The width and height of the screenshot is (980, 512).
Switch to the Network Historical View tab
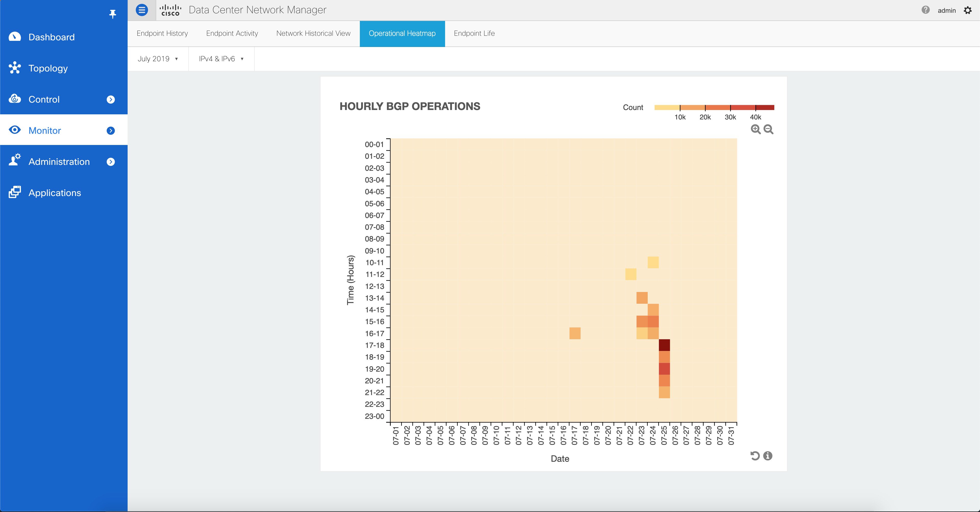click(313, 33)
